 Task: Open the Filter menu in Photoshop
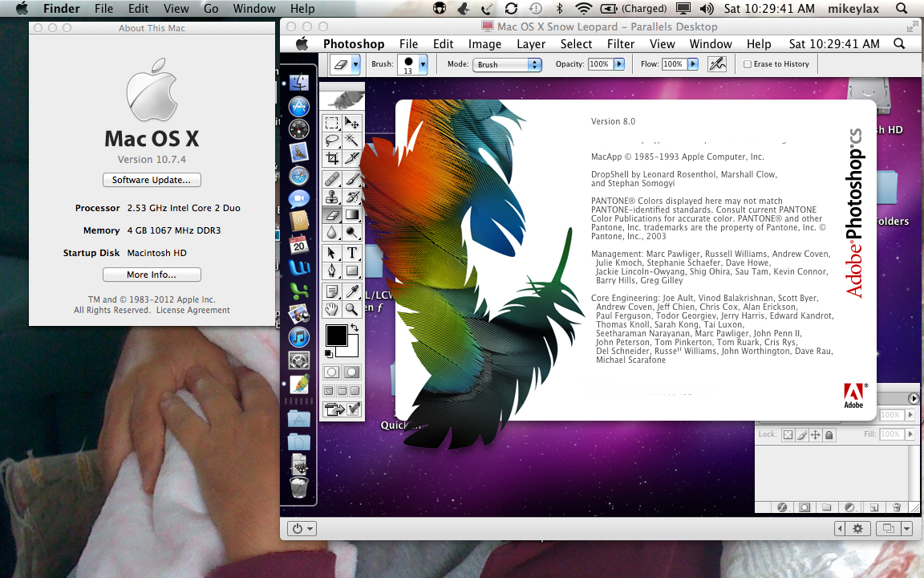point(621,43)
